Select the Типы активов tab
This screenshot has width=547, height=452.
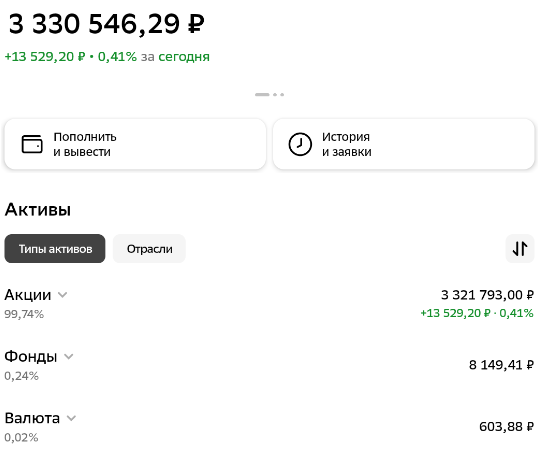point(55,248)
